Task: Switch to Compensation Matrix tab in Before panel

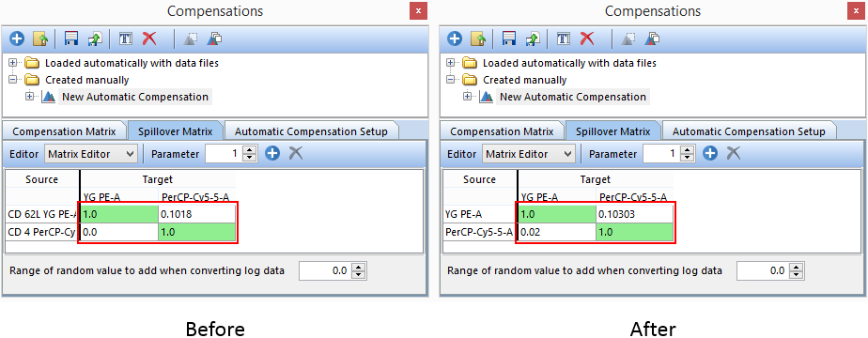Action: (64, 131)
